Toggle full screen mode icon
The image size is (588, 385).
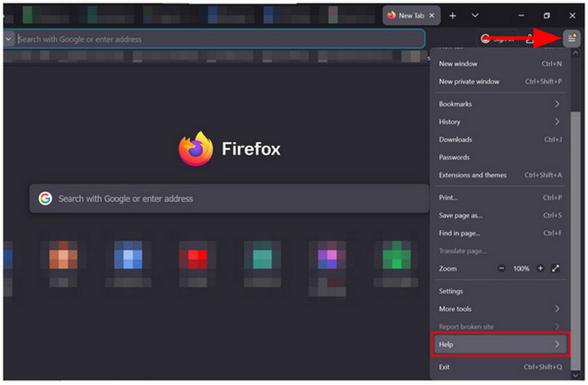(556, 268)
